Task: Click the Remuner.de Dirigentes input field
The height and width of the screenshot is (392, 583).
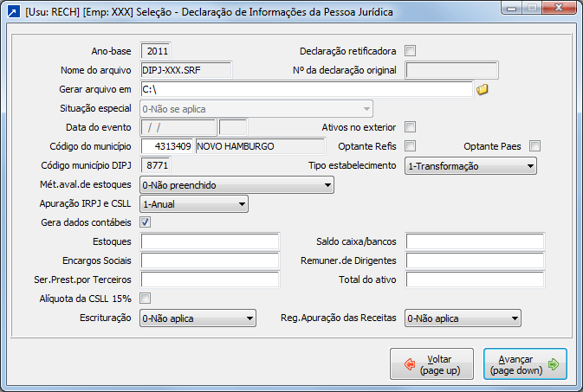Action: [x=475, y=260]
